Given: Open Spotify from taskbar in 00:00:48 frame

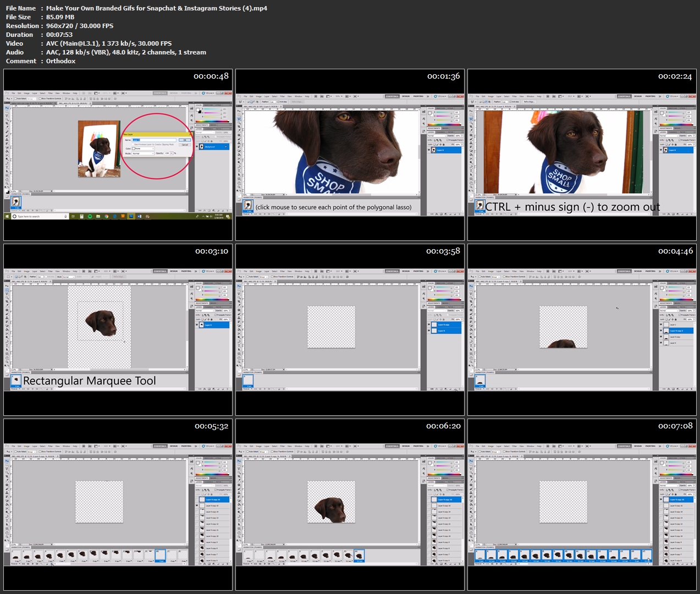Looking at the screenshot, I should 90,216.
